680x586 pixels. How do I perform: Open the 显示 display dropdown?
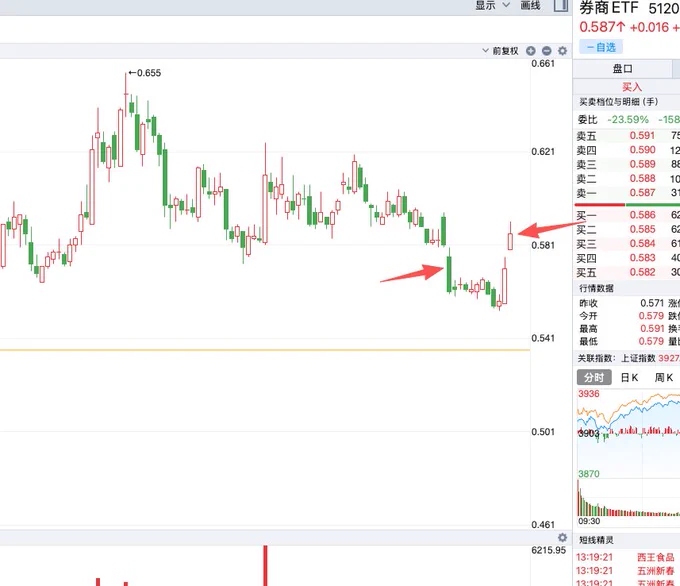(492, 5)
